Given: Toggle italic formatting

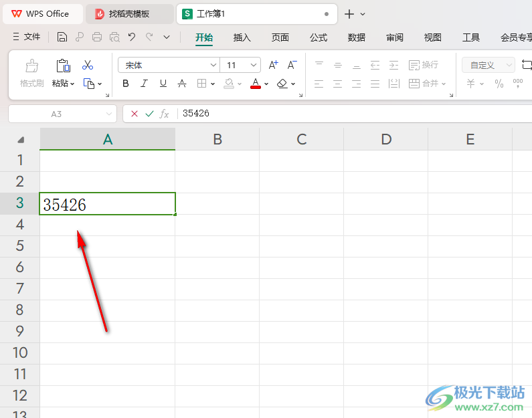Looking at the screenshot, I should [x=144, y=84].
